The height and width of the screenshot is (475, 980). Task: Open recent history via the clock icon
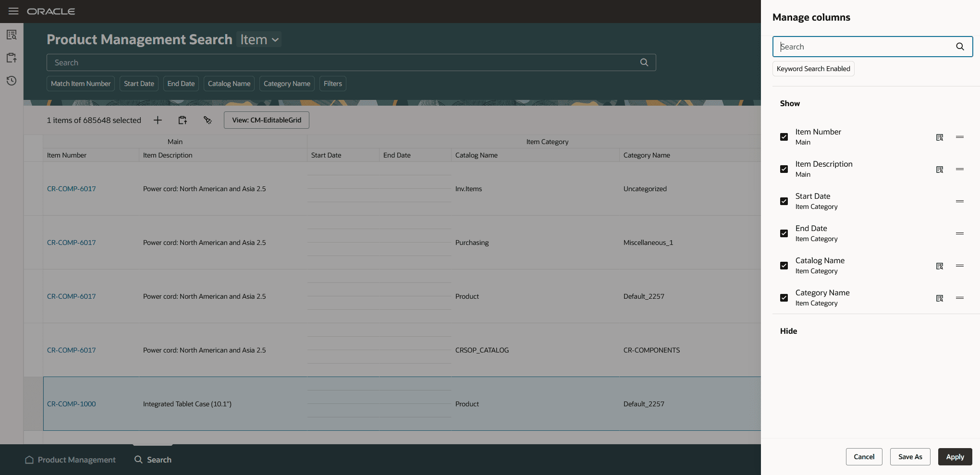pos(11,81)
